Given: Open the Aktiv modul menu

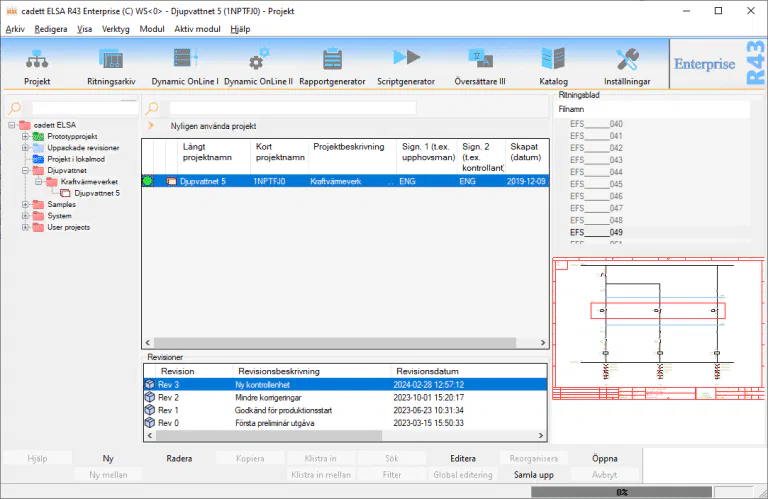Looking at the screenshot, I should click(197, 29).
